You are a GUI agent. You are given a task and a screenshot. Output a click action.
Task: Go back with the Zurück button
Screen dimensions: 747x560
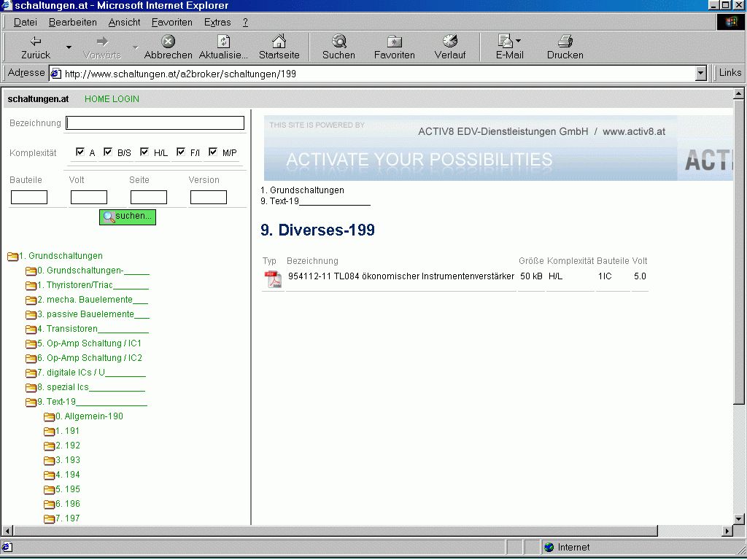[x=36, y=47]
